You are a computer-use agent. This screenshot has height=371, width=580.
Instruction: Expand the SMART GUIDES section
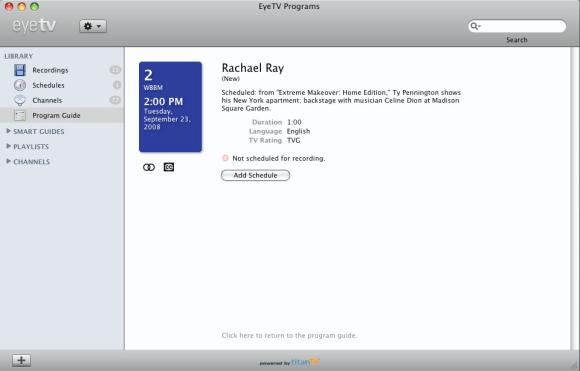pyautogui.click(x=9, y=131)
